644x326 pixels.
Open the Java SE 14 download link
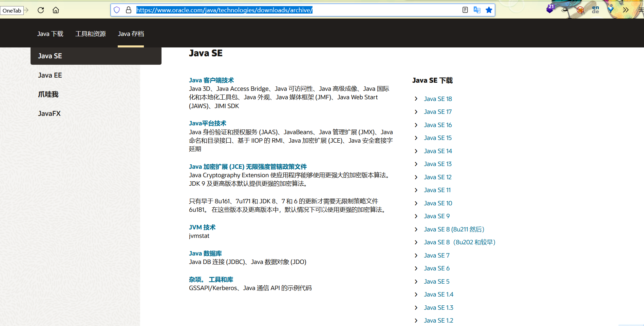(438, 151)
